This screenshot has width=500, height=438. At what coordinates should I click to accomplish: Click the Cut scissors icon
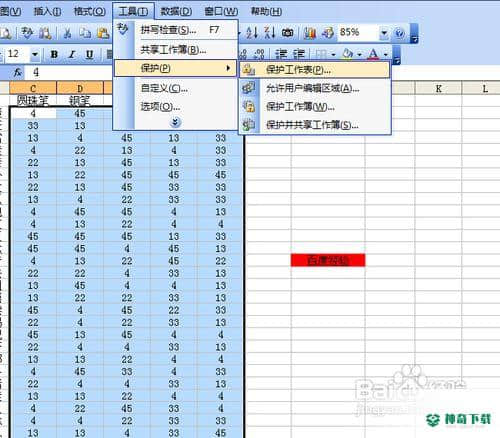(x=67, y=33)
